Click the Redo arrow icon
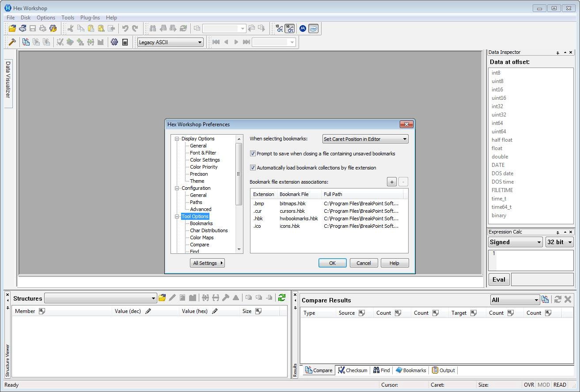The height and width of the screenshot is (392, 580). (x=135, y=28)
